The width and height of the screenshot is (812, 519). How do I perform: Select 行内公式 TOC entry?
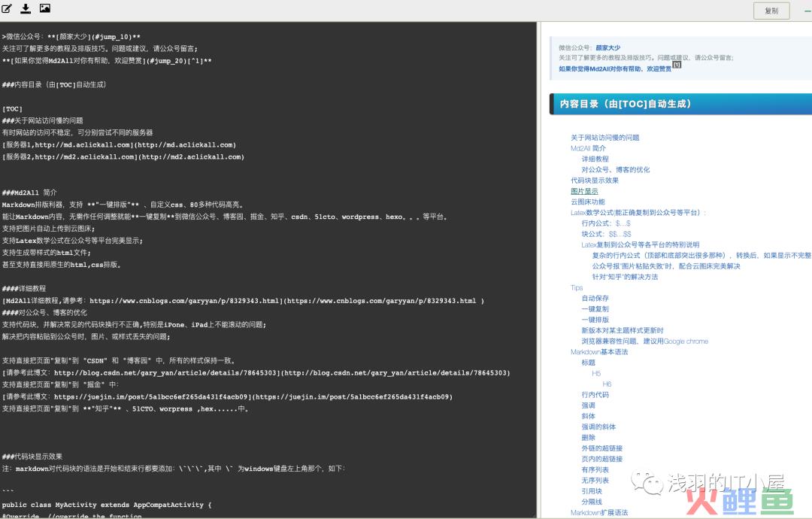605,223
